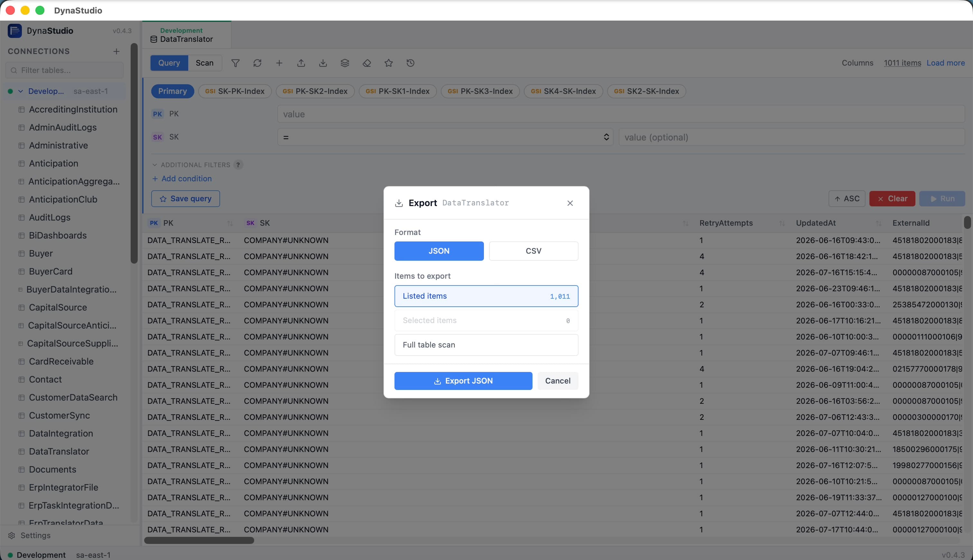Open the filter funnel icon in toolbar
This screenshot has width=973, height=560.
235,63
